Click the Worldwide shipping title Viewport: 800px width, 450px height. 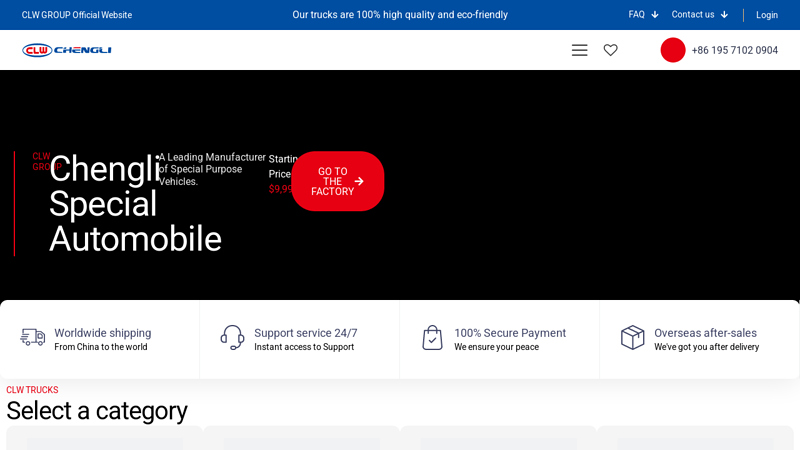pos(103,333)
